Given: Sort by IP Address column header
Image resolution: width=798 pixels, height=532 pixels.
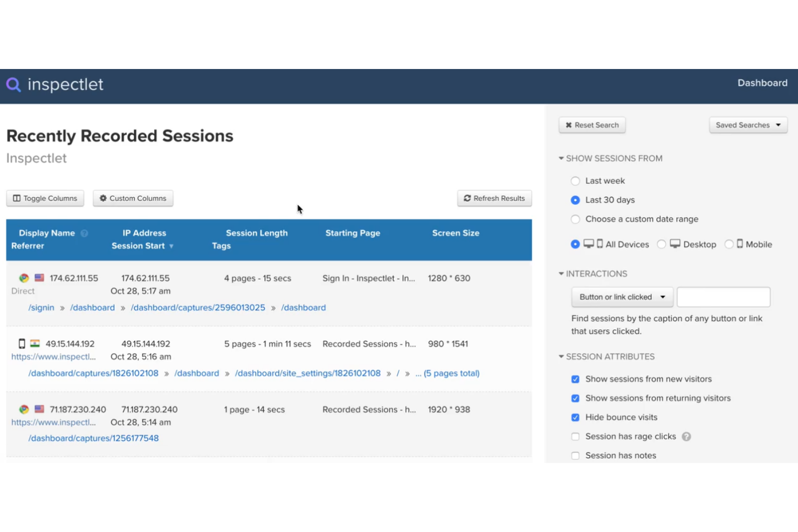Looking at the screenshot, I should pyautogui.click(x=144, y=233).
